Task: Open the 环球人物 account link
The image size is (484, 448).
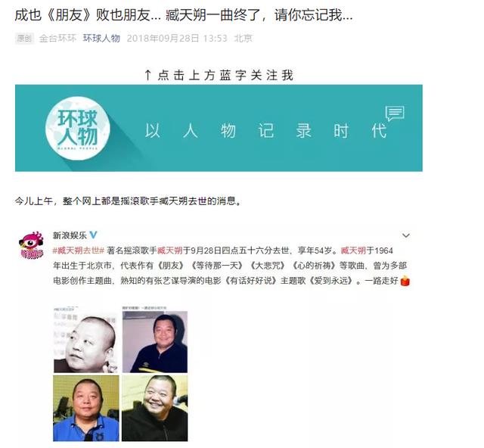Action: 101,39
